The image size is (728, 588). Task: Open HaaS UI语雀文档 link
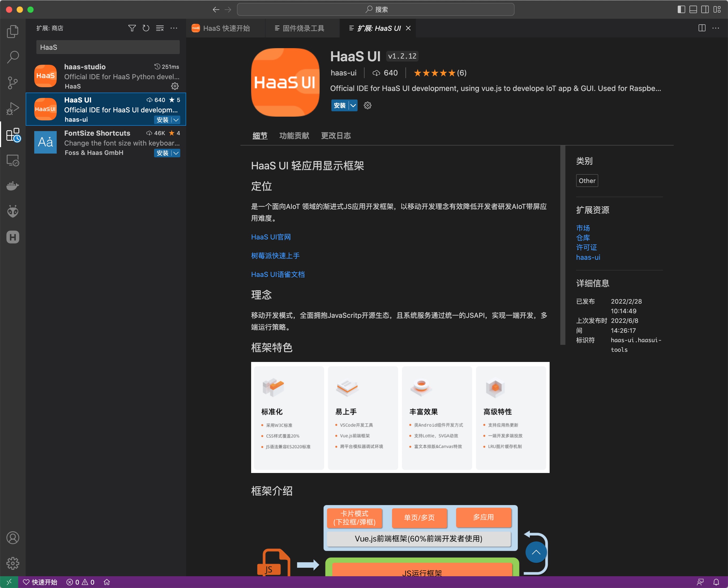(x=278, y=274)
